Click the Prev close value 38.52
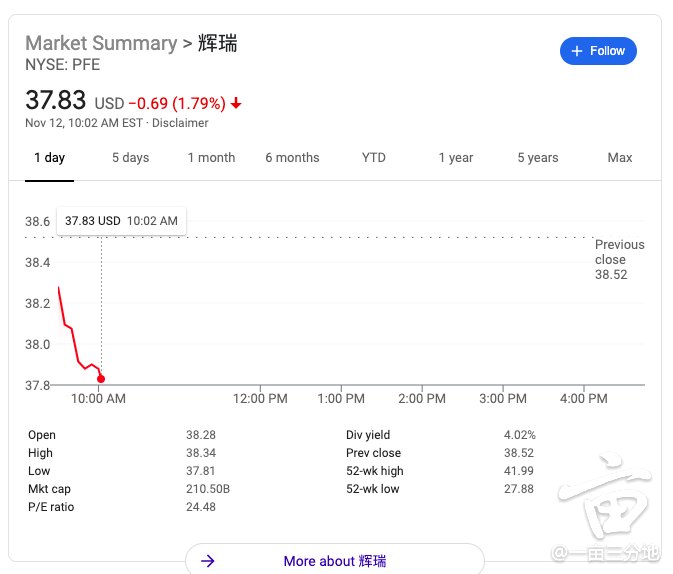This screenshot has height=574, width=673. (x=518, y=453)
